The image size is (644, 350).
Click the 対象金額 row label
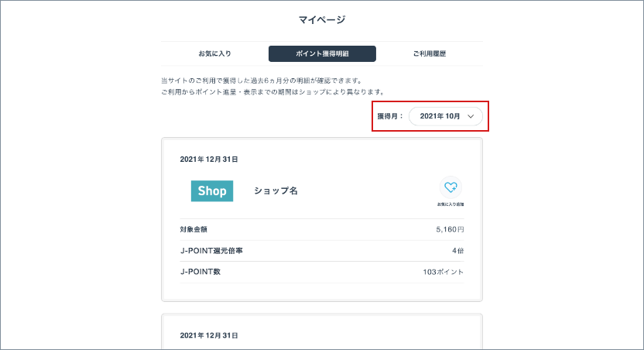pyautogui.click(x=194, y=230)
